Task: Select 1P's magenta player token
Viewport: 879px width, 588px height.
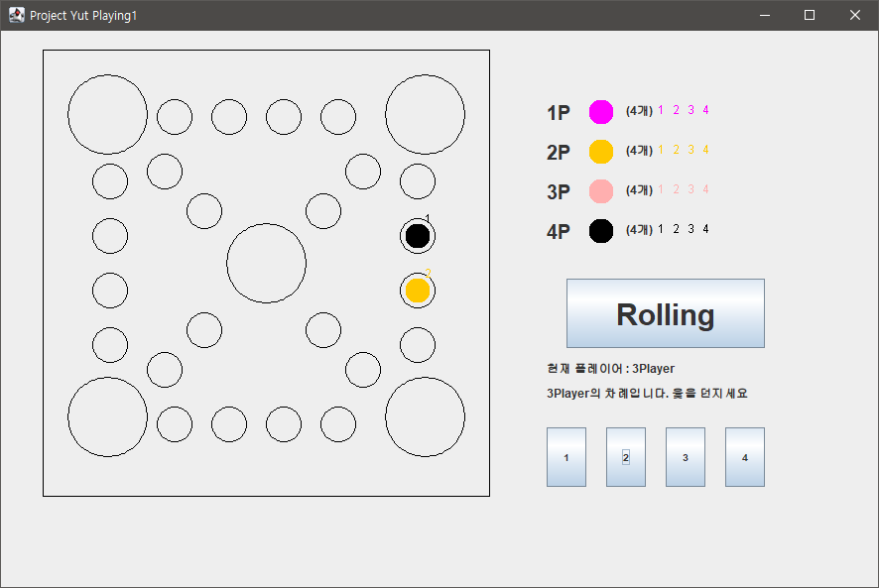Action: point(600,112)
